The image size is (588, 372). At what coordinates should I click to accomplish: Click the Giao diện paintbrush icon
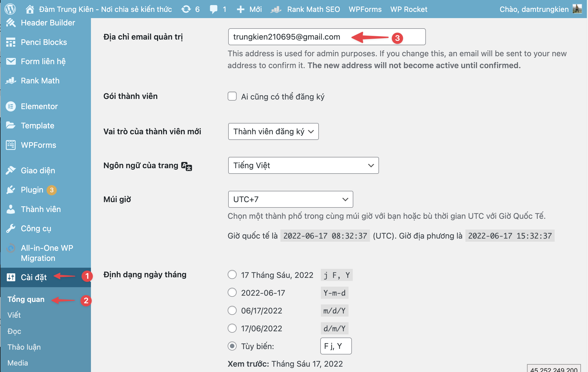[x=11, y=170]
